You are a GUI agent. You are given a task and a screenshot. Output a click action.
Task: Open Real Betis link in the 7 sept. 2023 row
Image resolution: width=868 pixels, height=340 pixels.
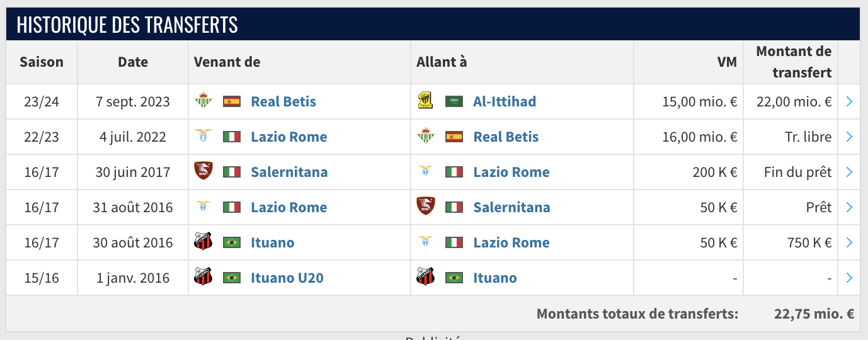click(283, 101)
